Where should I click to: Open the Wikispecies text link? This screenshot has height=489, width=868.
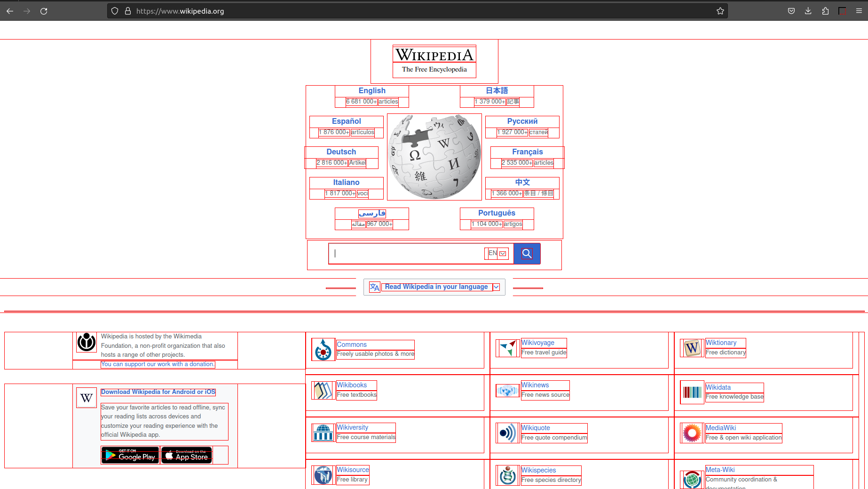click(x=539, y=470)
